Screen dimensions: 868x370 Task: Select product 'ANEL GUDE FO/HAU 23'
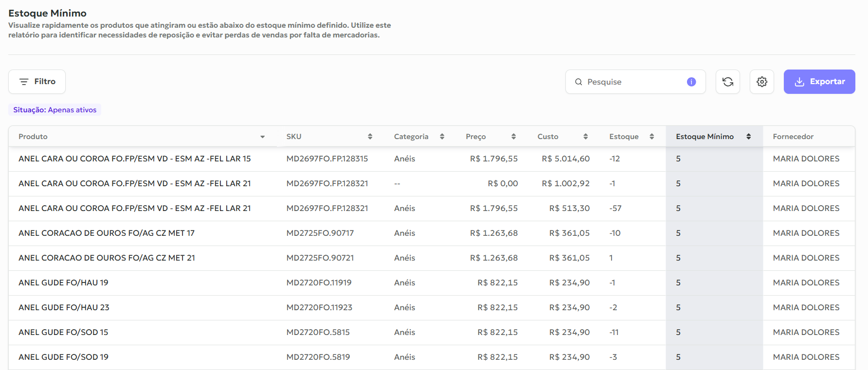(64, 307)
